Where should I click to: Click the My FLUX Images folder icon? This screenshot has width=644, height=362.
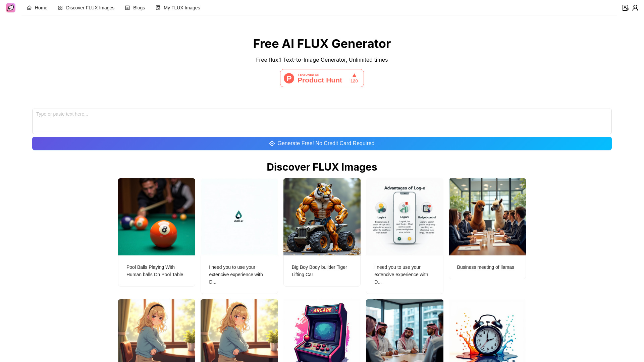(158, 7)
